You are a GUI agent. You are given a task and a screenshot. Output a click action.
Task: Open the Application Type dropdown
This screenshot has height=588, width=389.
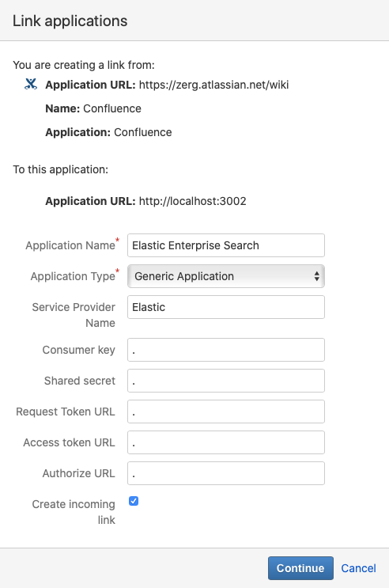click(226, 276)
